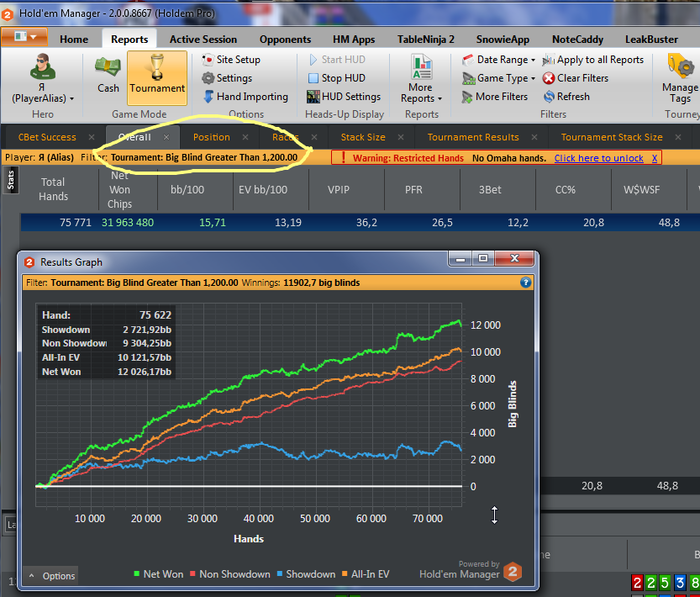Viewport: 700px width, 597px height.
Task: Close the Stack Size tab
Action: click(401, 137)
